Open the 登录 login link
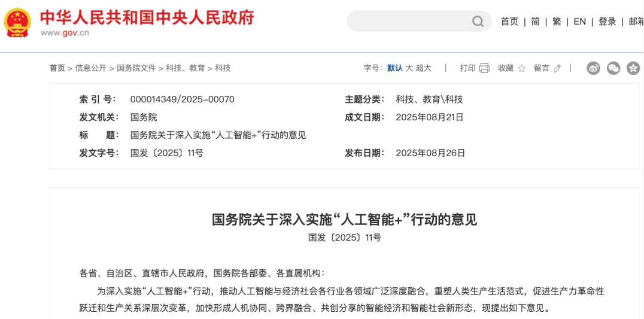 click(607, 22)
